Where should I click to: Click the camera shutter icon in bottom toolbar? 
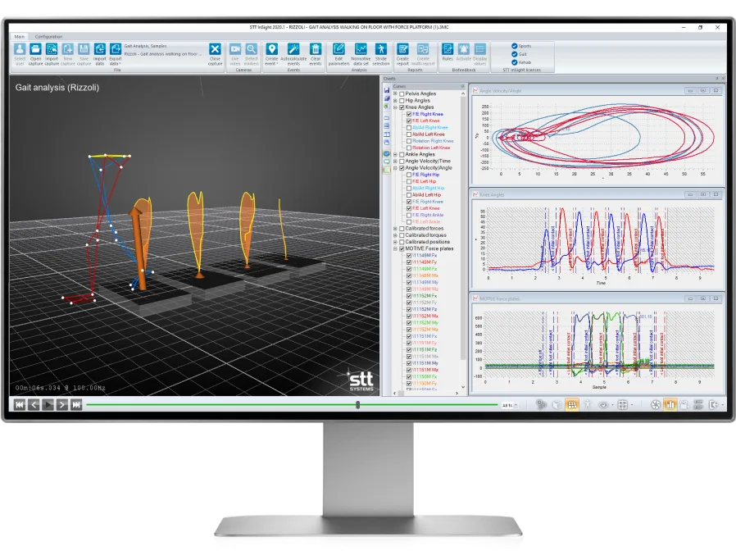[656, 405]
